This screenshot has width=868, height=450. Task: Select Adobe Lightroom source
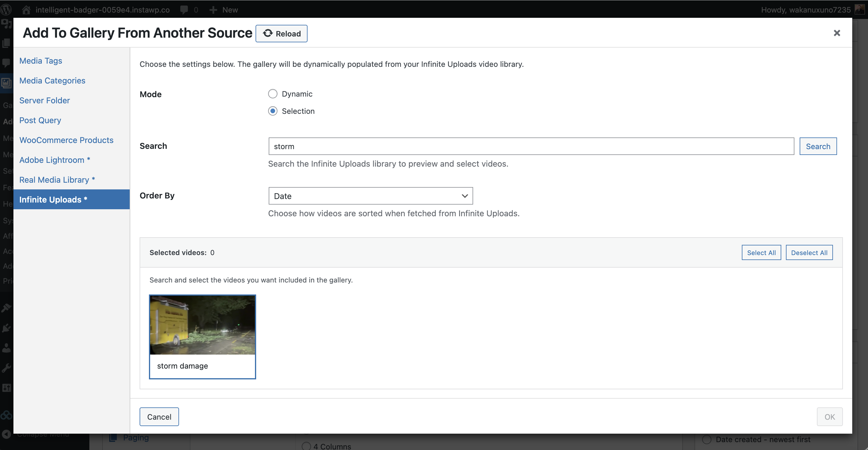[55, 160]
